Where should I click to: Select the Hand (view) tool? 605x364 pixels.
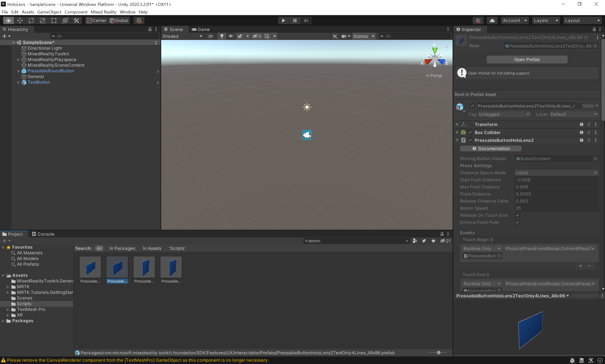pos(8,21)
